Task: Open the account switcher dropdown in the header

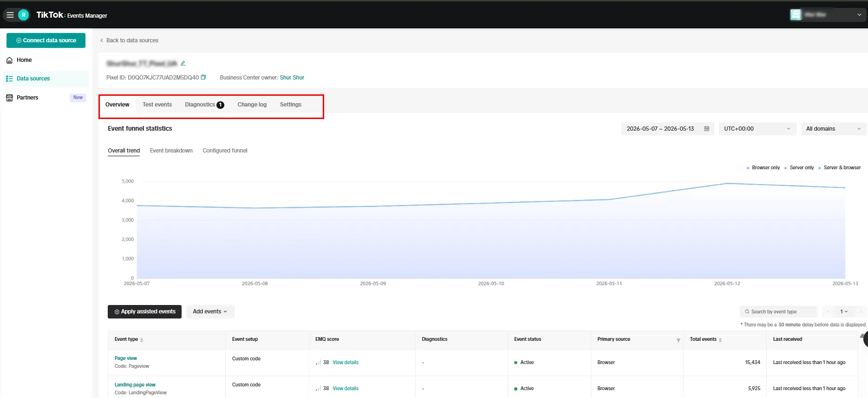Action: pyautogui.click(x=828, y=15)
